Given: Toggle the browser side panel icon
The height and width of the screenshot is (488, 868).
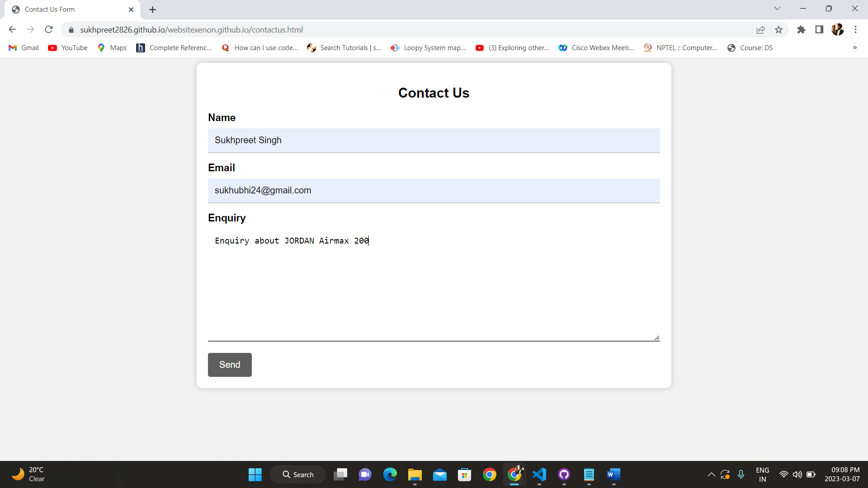Looking at the screenshot, I should [819, 30].
